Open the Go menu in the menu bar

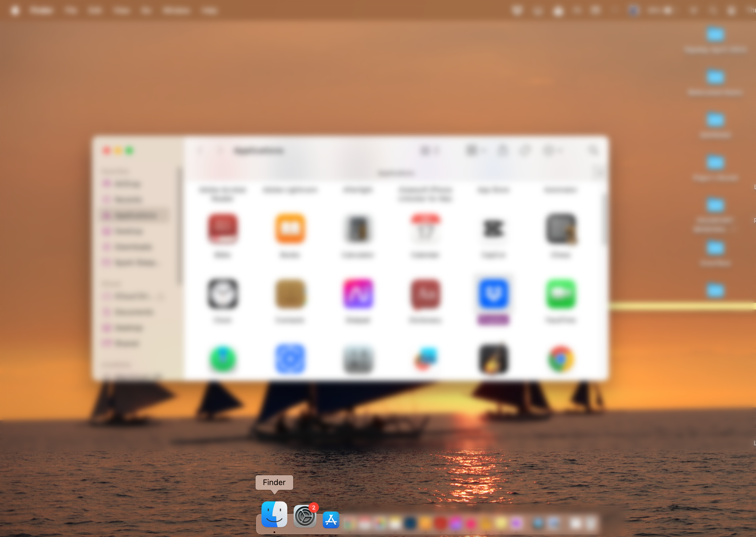click(x=146, y=11)
